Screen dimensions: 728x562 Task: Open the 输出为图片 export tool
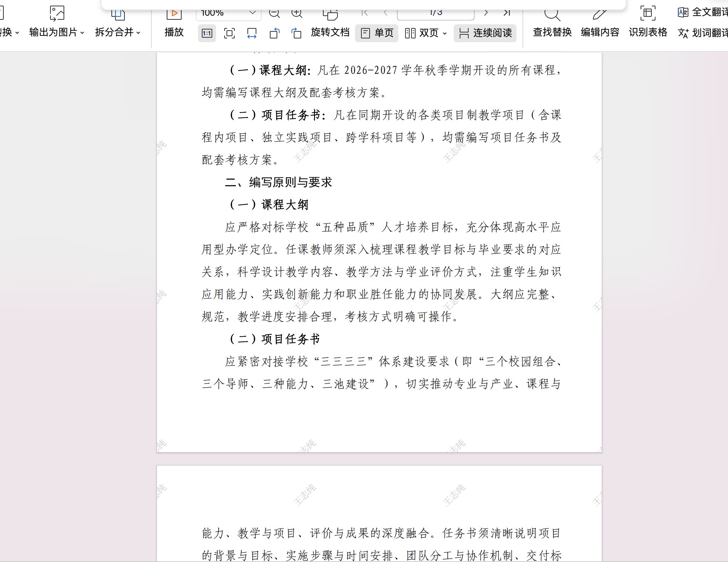(x=57, y=22)
